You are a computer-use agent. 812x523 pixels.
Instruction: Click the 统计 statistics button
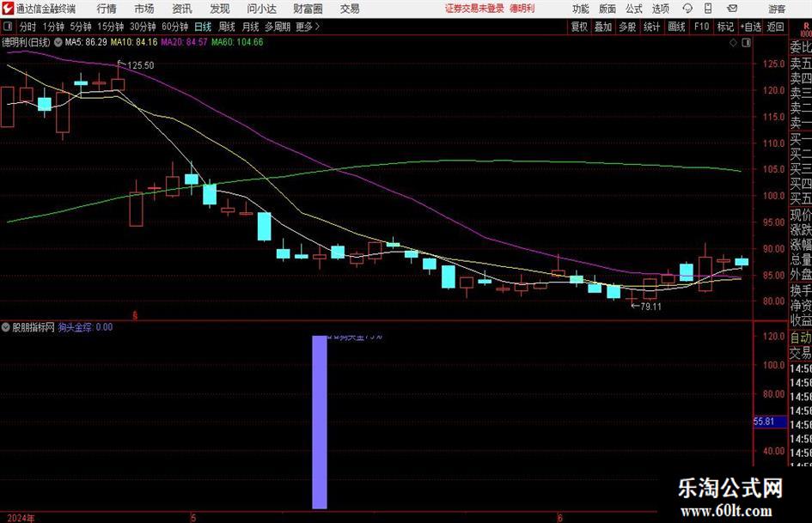point(651,27)
